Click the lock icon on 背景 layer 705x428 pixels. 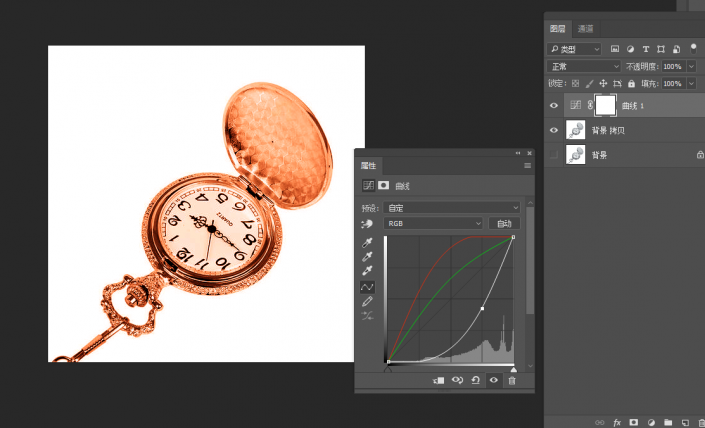[700, 155]
